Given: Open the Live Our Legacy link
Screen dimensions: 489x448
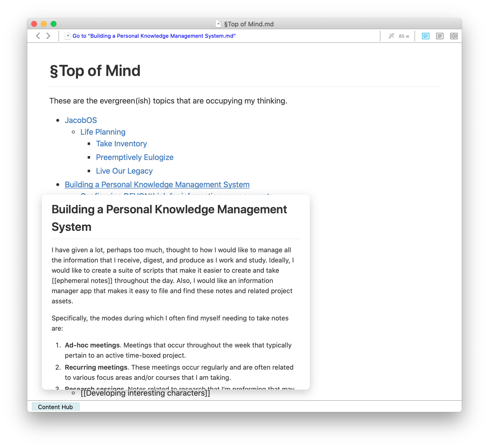Looking at the screenshot, I should tap(124, 171).
